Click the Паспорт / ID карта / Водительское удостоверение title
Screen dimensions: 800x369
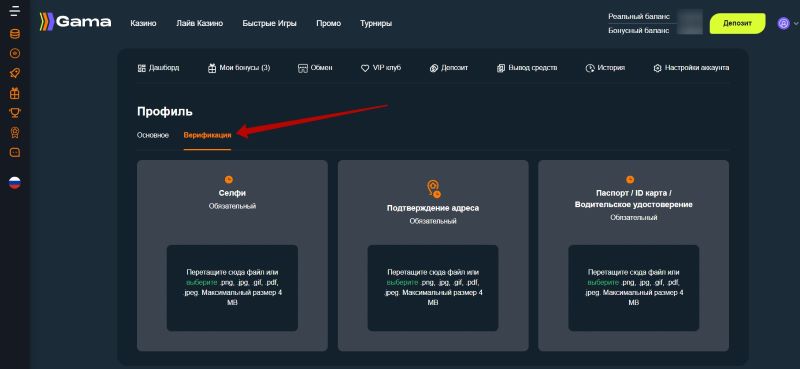tap(634, 199)
